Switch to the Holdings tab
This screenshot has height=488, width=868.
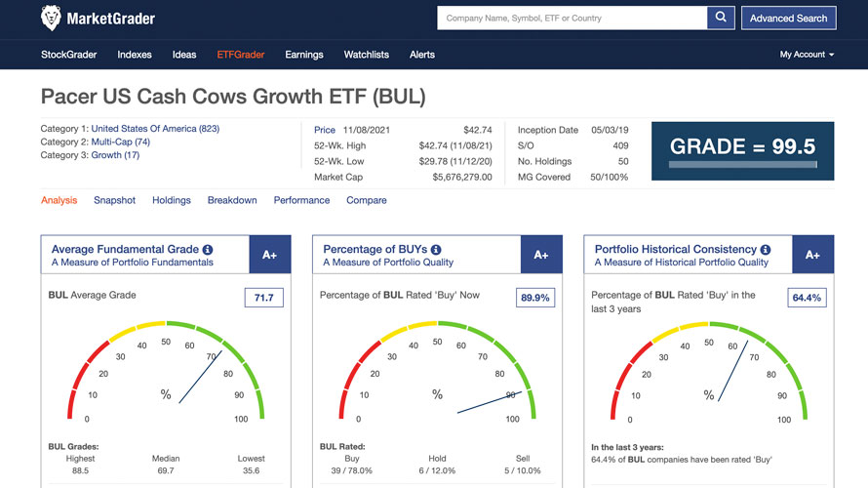point(172,200)
